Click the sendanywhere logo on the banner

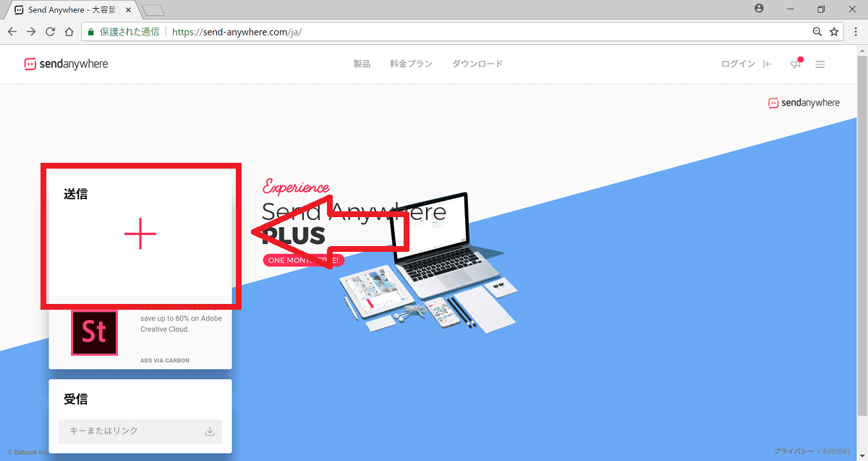pyautogui.click(x=804, y=103)
